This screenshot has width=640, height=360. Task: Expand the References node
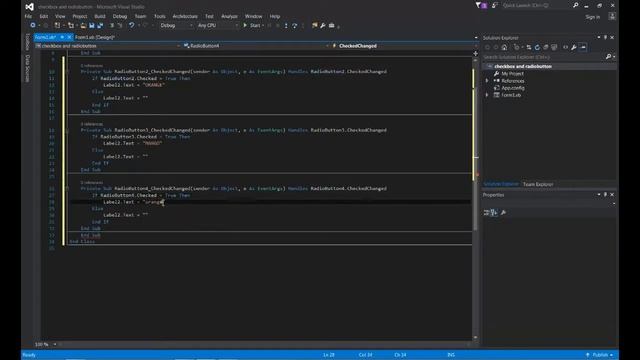pos(487,81)
